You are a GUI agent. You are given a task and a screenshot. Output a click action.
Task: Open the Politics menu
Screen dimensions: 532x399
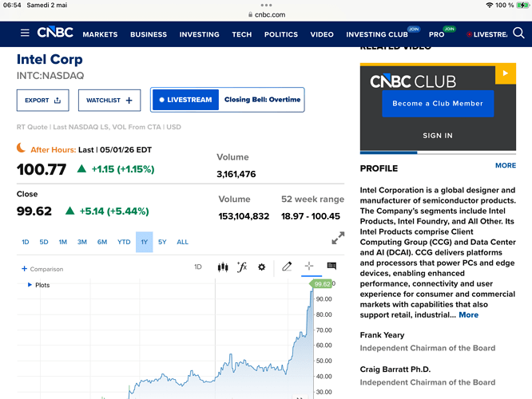[x=281, y=34]
